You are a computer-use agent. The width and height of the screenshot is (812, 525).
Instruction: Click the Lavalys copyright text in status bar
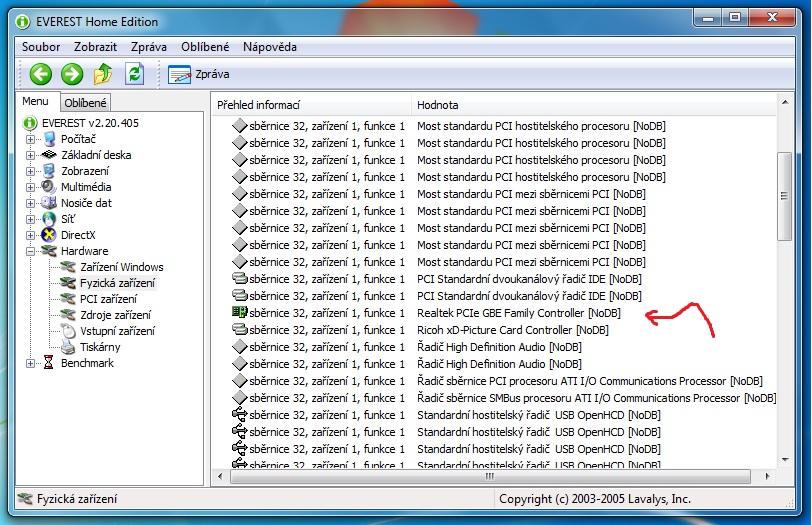click(594, 499)
